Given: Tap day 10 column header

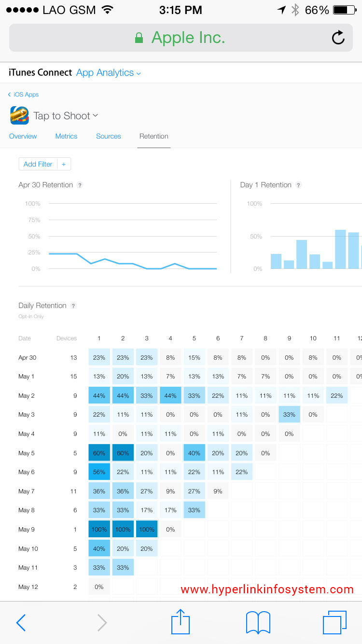Looking at the screenshot, I should coord(313,338).
